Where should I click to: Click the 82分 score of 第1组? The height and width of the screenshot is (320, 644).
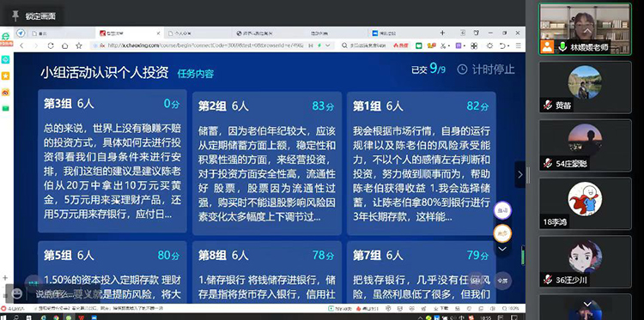pyautogui.click(x=477, y=106)
